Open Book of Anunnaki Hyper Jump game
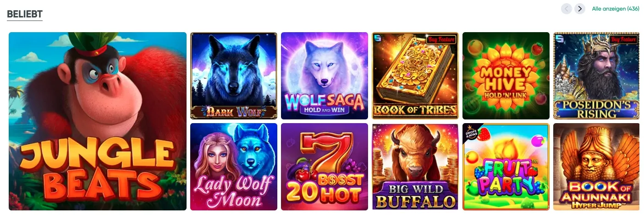644x215 pixels. 596,167
